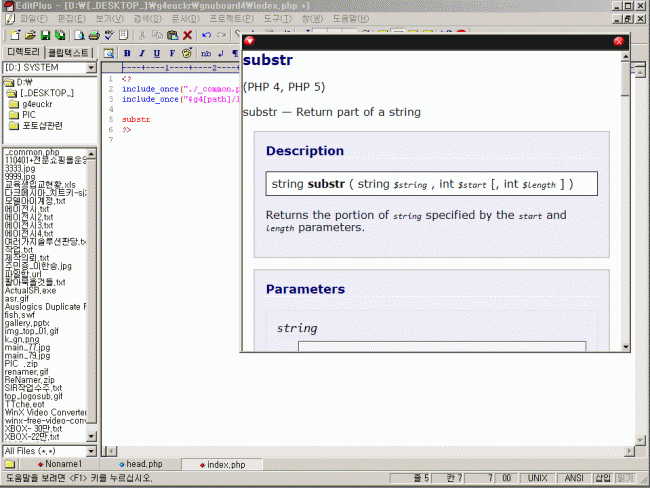Viewport: 650px width, 488px height.
Task: Click the Undo arrow icon
Action: pyautogui.click(x=206, y=35)
